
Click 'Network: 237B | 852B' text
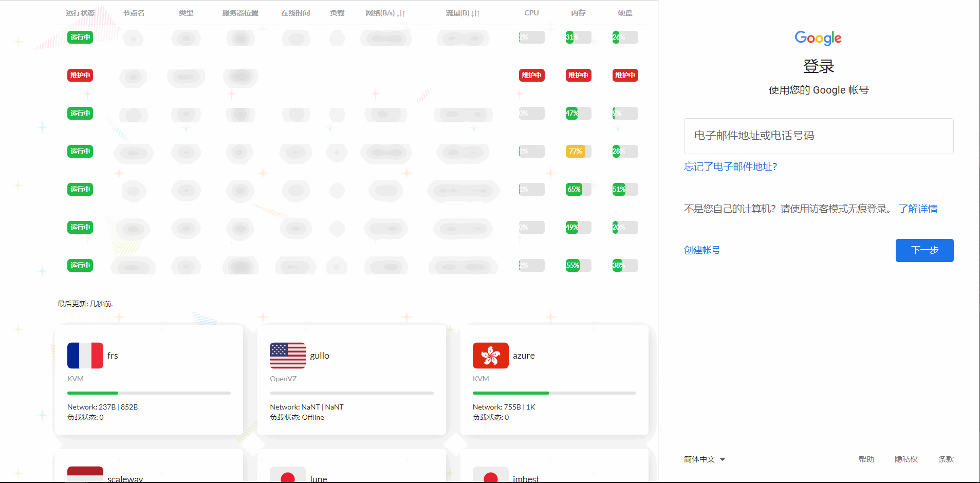point(102,407)
